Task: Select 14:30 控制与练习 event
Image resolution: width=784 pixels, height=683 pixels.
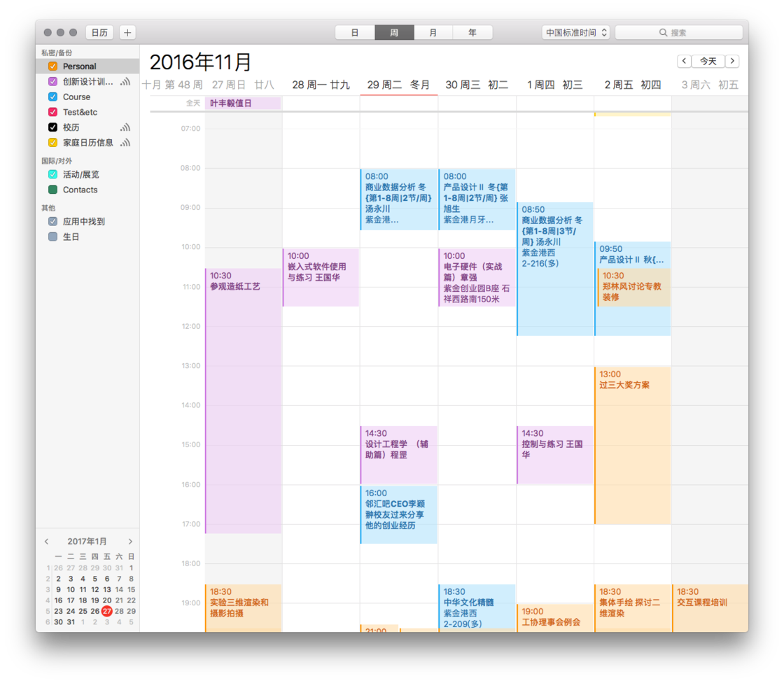Action: pyautogui.click(x=555, y=455)
